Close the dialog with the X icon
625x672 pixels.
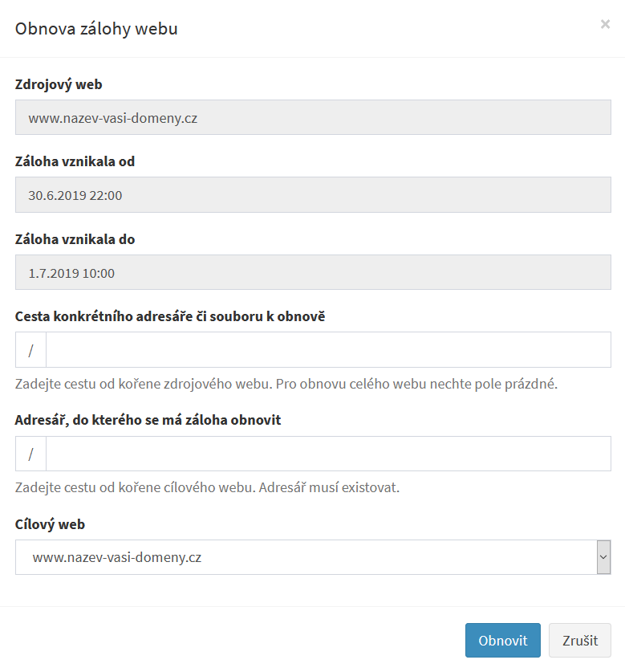point(605,24)
